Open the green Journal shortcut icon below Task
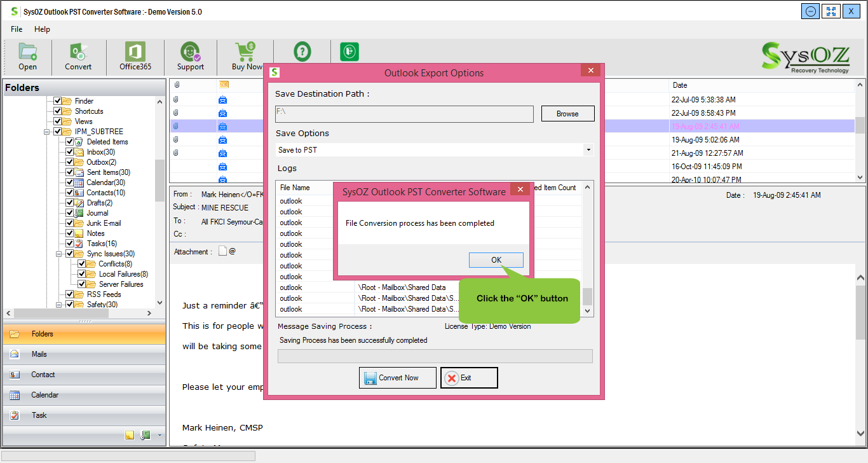 click(x=146, y=435)
